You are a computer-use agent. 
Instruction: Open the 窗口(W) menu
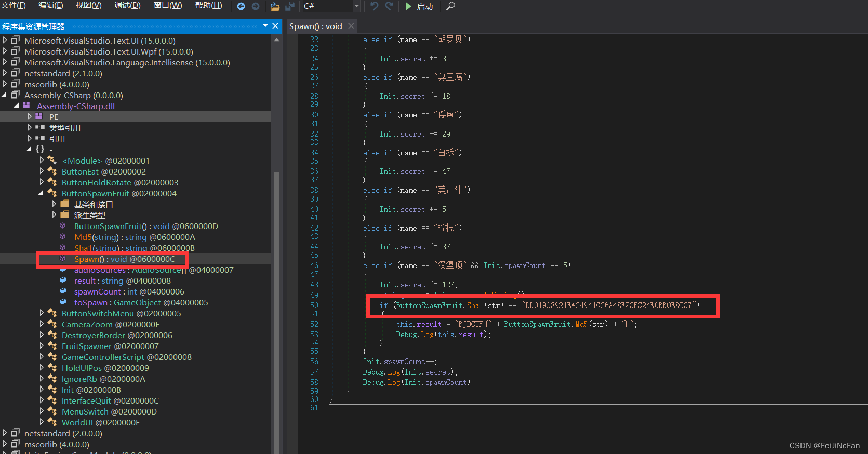(x=168, y=5)
